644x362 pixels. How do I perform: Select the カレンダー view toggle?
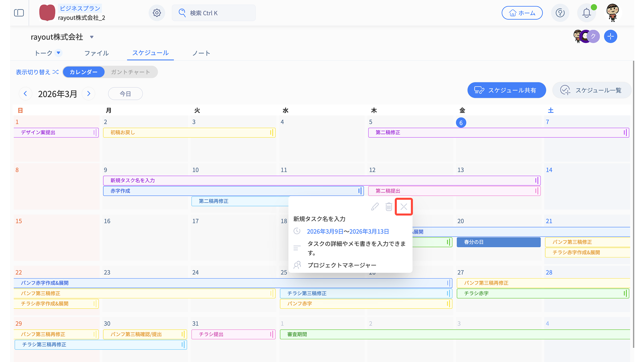(84, 72)
